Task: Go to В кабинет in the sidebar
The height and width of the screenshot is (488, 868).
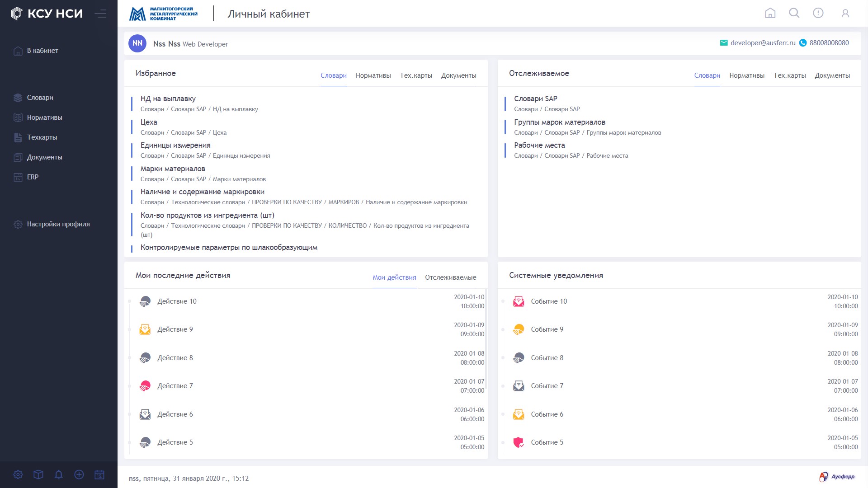Action: [x=42, y=51]
